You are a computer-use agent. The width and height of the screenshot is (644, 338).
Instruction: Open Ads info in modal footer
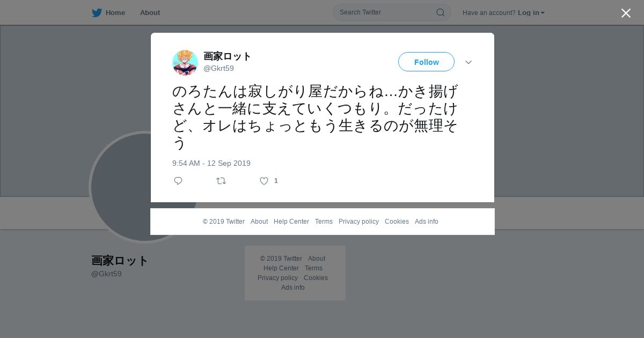click(427, 222)
